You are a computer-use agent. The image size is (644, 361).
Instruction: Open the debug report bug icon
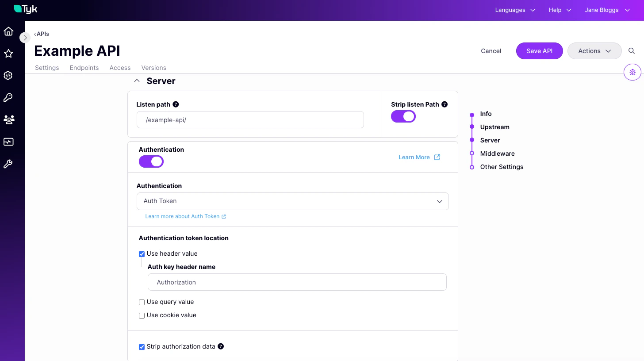632,72
